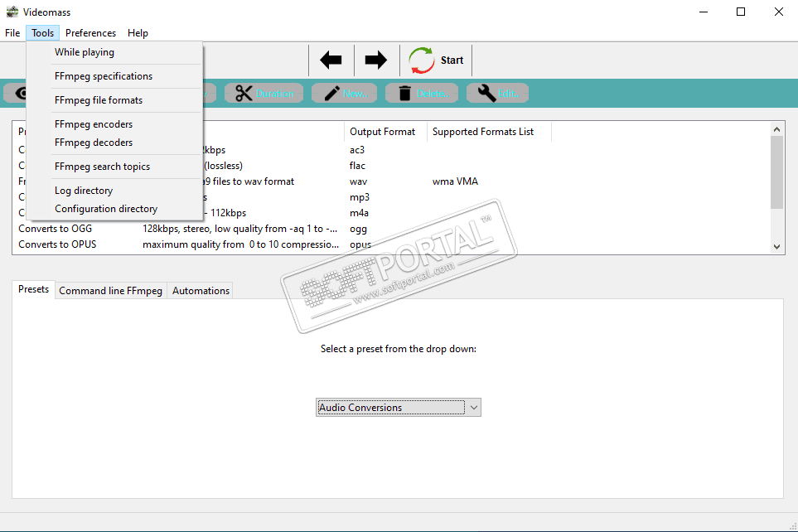The image size is (798, 532).
Task: Minimize the Videomass window
Action: (x=704, y=12)
